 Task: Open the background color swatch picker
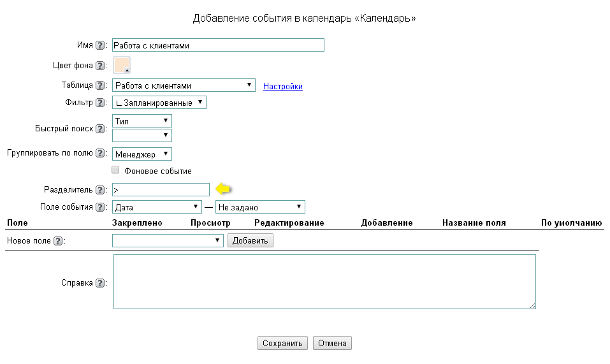[122, 66]
